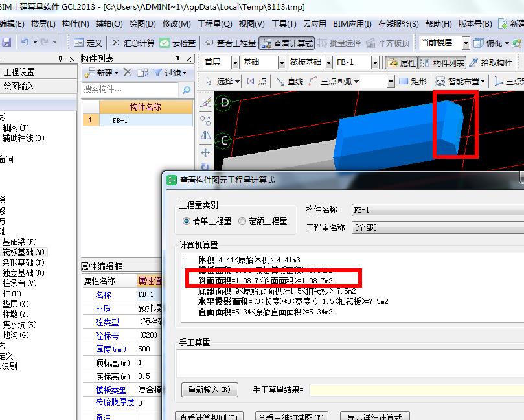Viewport: 524px width, 420px height.
Task: Open the 视图(V) menu
Action: [252, 24]
